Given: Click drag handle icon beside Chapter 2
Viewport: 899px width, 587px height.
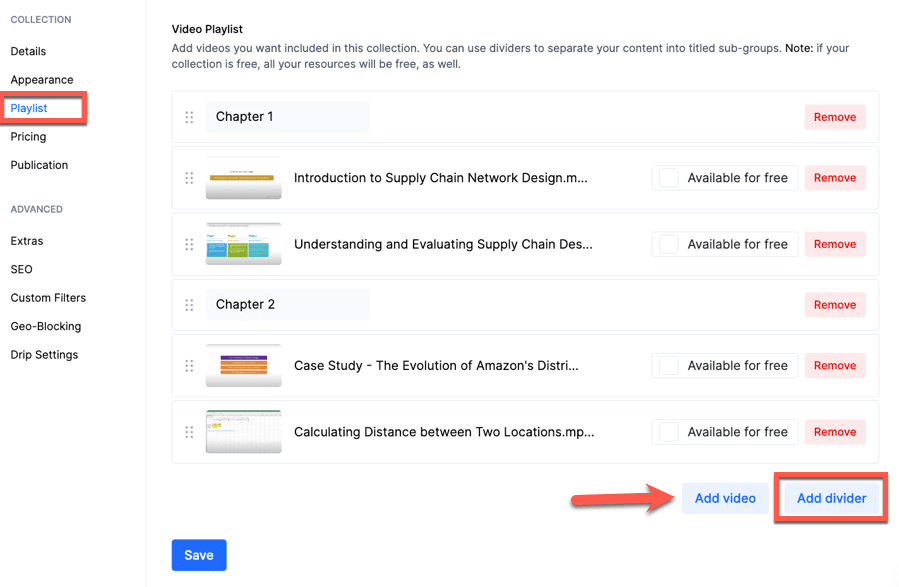Looking at the screenshot, I should (189, 305).
